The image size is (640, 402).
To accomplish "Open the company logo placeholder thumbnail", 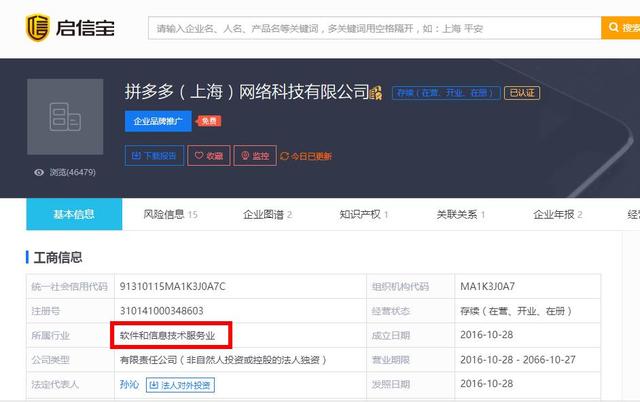I will [65, 117].
